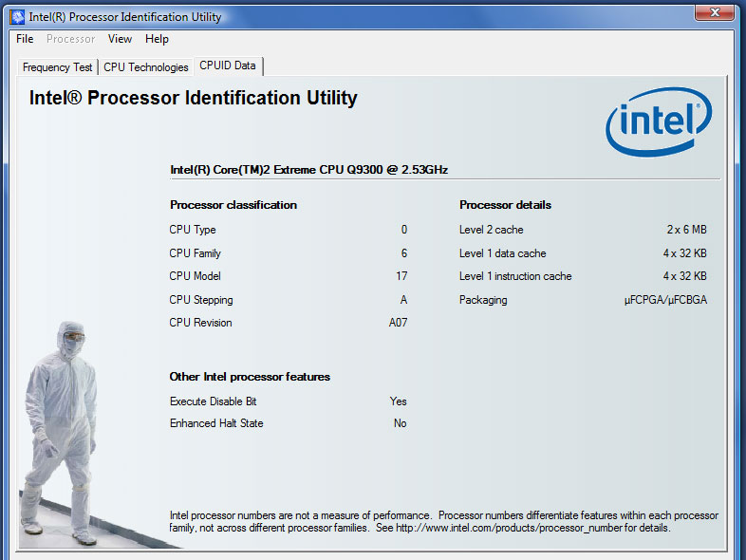
Task: Open the File menu
Action: [x=25, y=39]
